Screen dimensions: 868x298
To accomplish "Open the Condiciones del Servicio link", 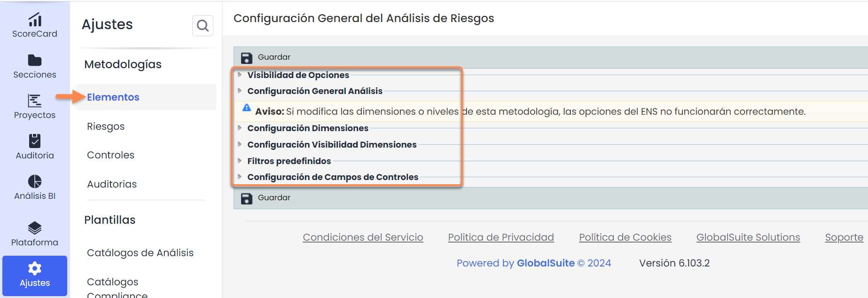I will pos(363,237).
